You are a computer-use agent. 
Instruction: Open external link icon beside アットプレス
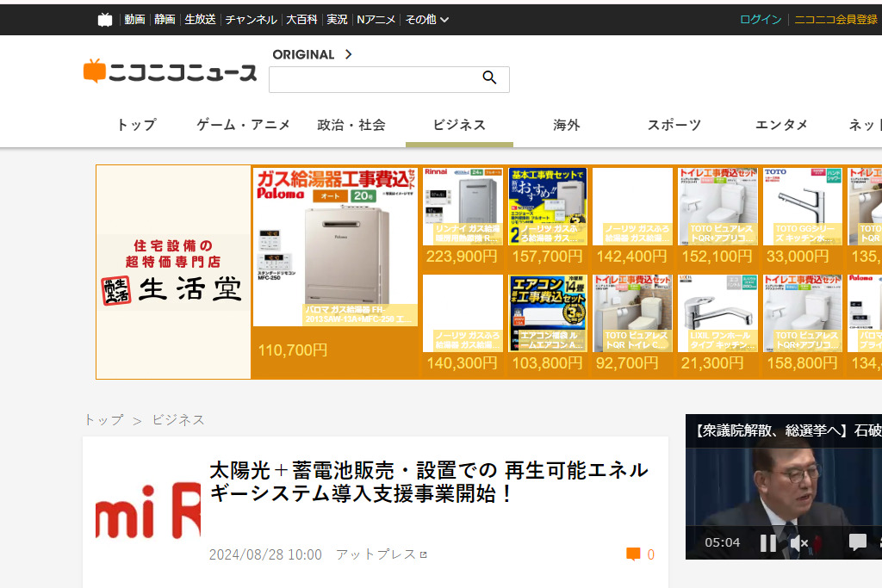pos(424,554)
